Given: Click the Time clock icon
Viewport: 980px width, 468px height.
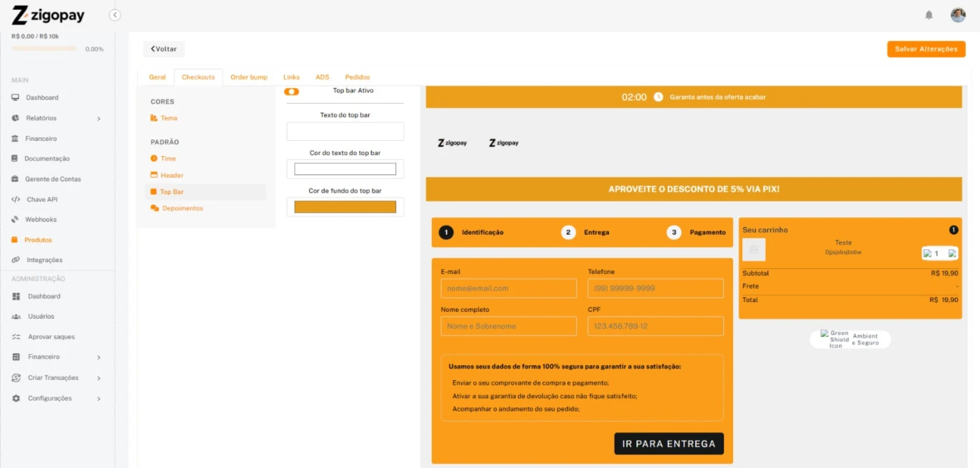Looking at the screenshot, I should [154, 158].
